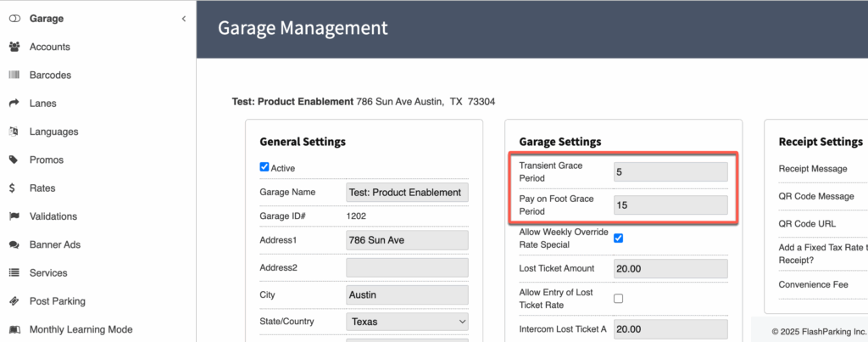The height and width of the screenshot is (342, 868).
Task: Open the State/Country dropdown showing Texas
Action: 407,322
